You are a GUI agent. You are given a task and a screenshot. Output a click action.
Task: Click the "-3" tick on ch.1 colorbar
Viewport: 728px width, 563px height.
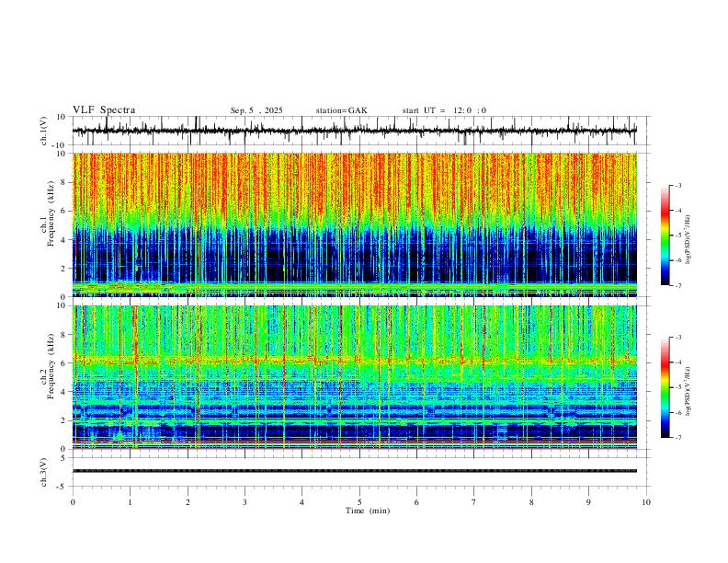[677, 185]
